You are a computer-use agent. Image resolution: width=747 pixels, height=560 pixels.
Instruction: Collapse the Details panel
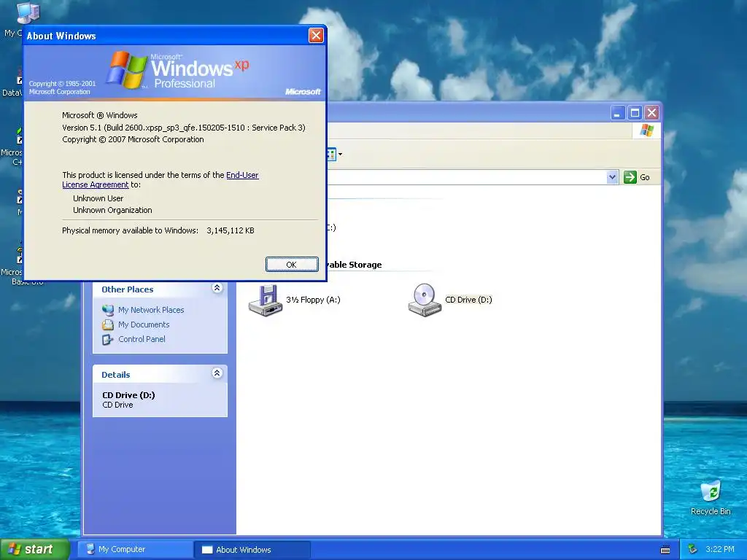click(x=217, y=373)
